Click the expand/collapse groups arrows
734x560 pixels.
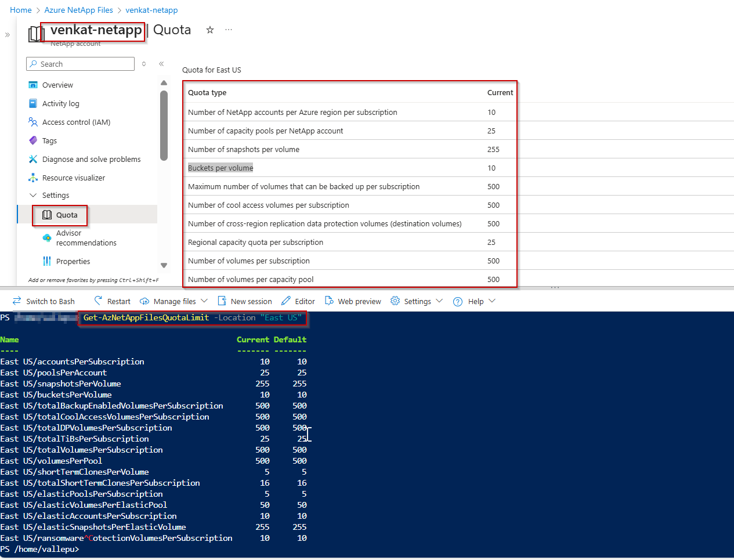(144, 64)
